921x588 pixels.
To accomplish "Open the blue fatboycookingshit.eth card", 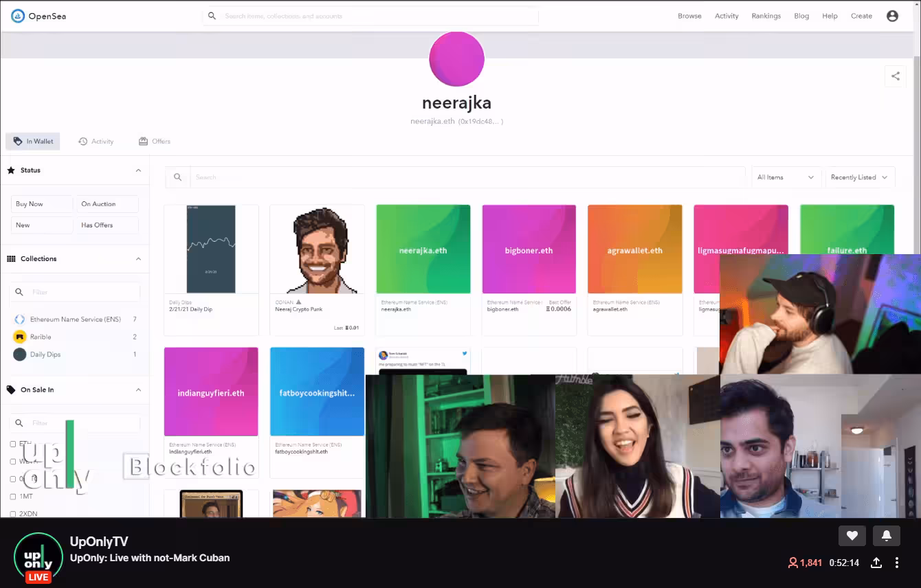I will pyautogui.click(x=317, y=412).
